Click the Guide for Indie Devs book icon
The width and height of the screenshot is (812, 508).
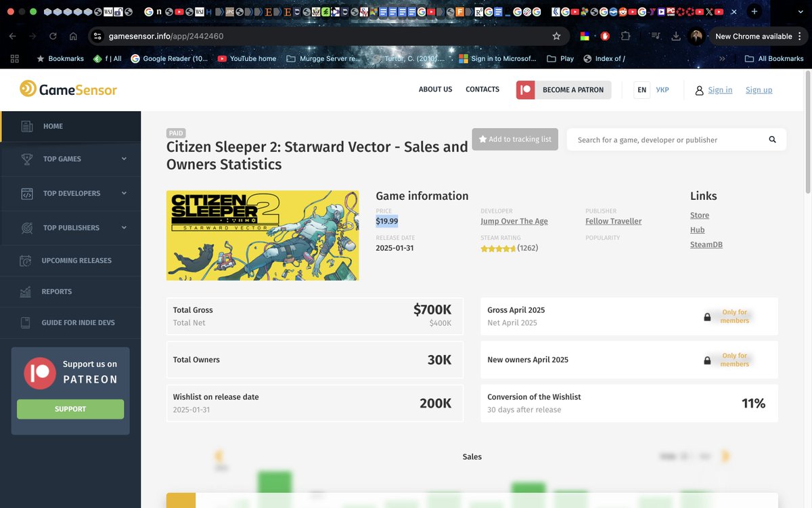(26, 323)
